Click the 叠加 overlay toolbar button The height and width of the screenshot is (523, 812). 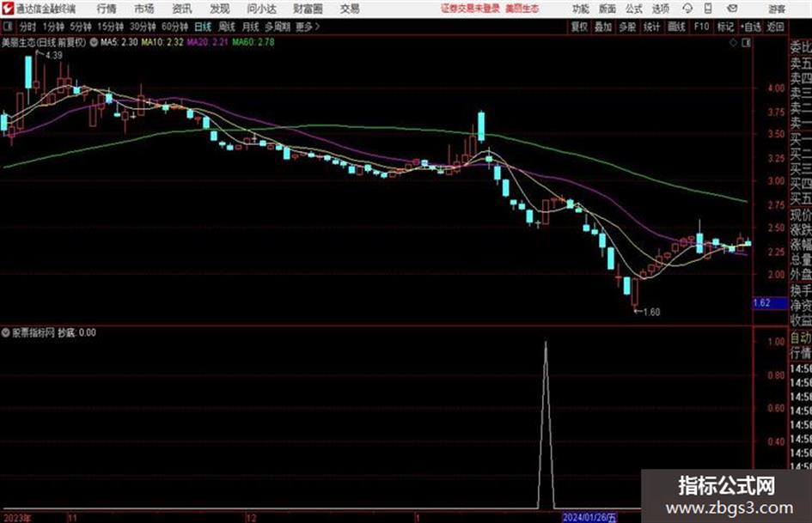click(x=603, y=27)
